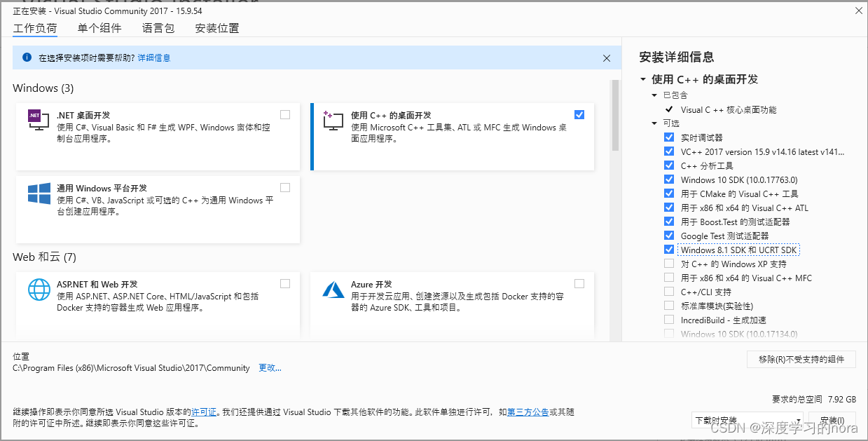Screen dimensions: 868x441
Task: Uncheck the 使用 C++ 的桌面开发 workload
Action: tap(579, 114)
